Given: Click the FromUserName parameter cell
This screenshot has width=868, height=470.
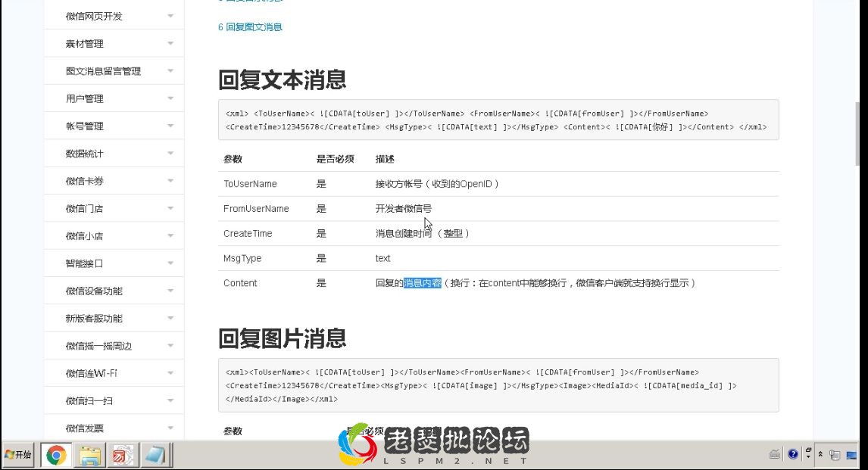Looking at the screenshot, I should coord(256,208).
